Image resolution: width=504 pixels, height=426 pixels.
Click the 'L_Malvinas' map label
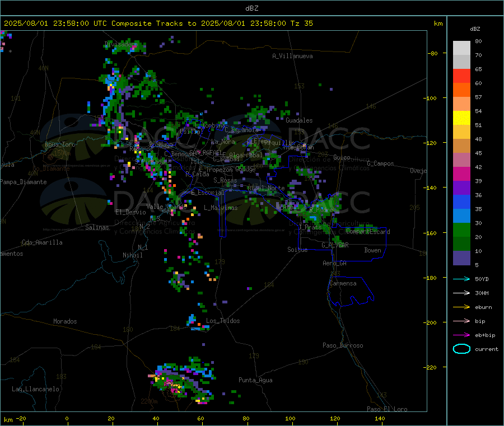pyautogui.click(x=221, y=208)
